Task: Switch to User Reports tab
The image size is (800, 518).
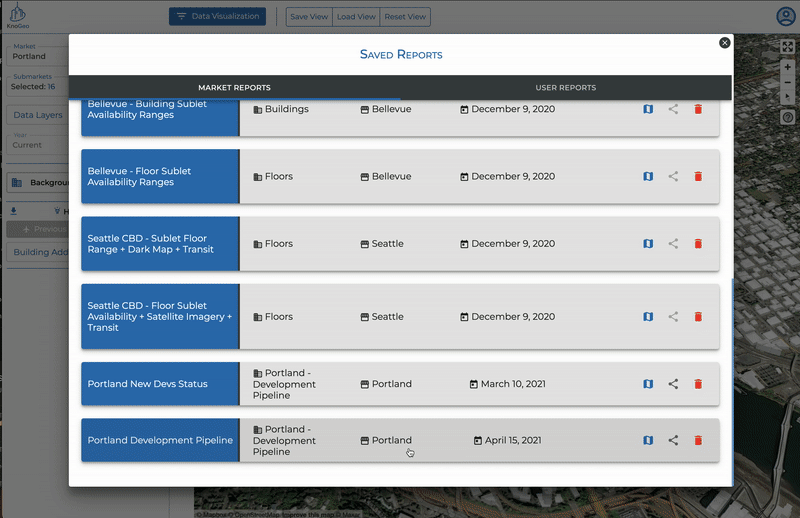Action: coord(566,87)
